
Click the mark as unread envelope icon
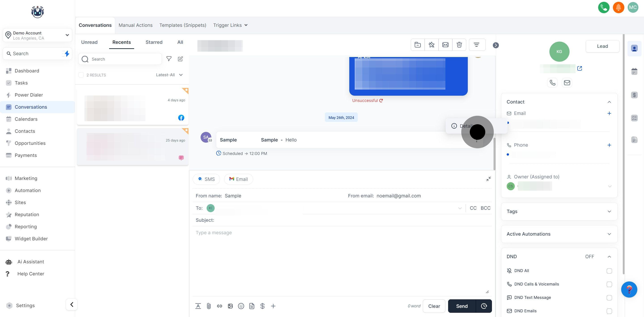click(445, 45)
